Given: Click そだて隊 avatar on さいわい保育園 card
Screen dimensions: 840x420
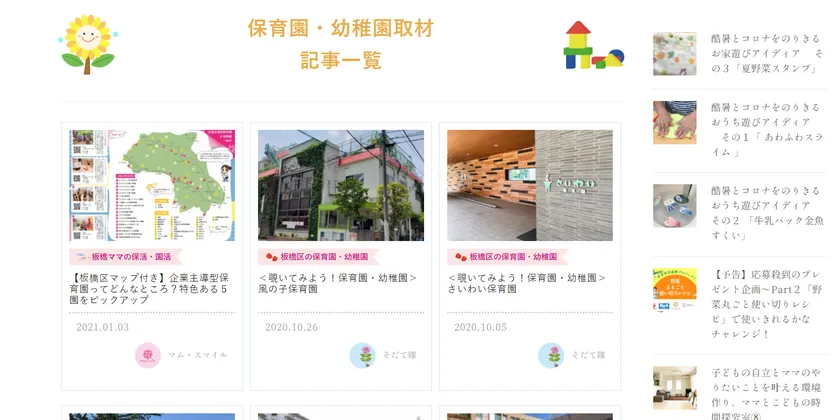Looking at the screenshot, I should tap(551, 355).
